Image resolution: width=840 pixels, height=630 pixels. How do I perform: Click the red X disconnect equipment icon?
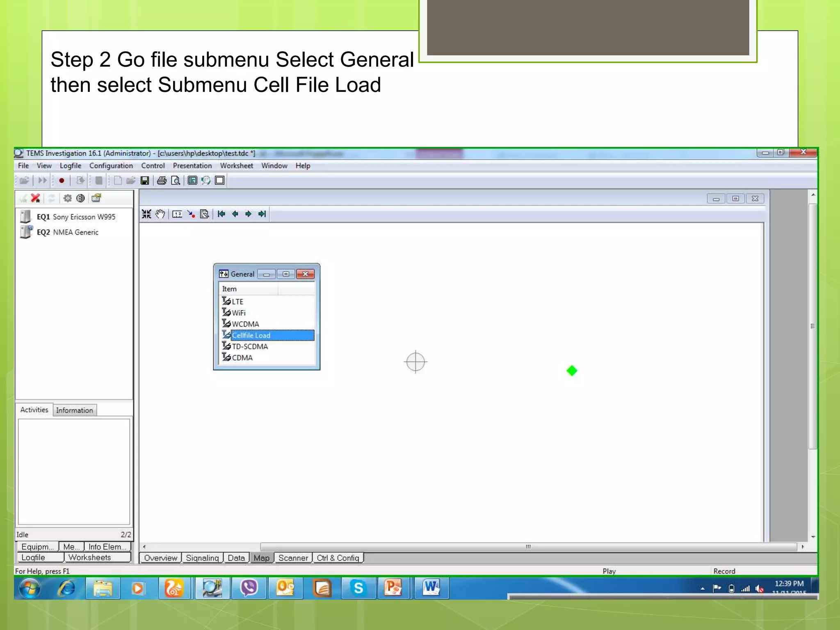point(36,199)
